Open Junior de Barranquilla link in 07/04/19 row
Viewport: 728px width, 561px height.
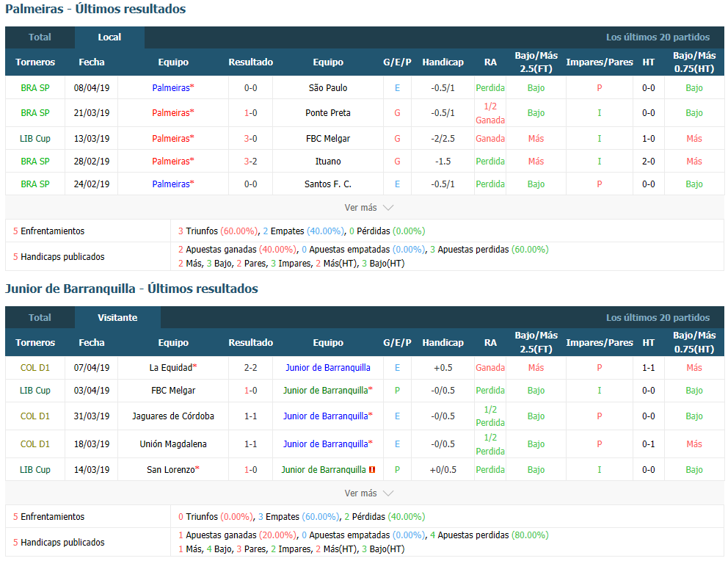328,368
